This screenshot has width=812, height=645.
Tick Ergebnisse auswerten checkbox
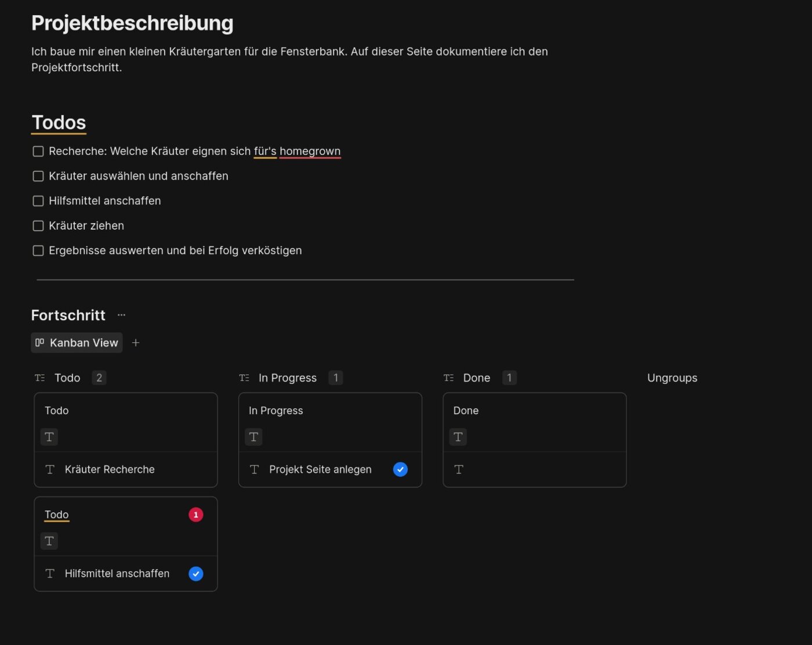click(38, 251)
